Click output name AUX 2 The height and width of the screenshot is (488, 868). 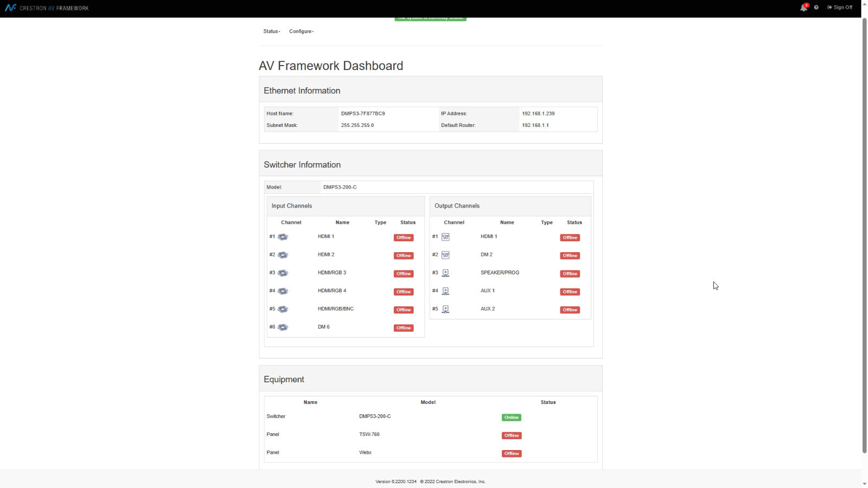tap(488, 309)
